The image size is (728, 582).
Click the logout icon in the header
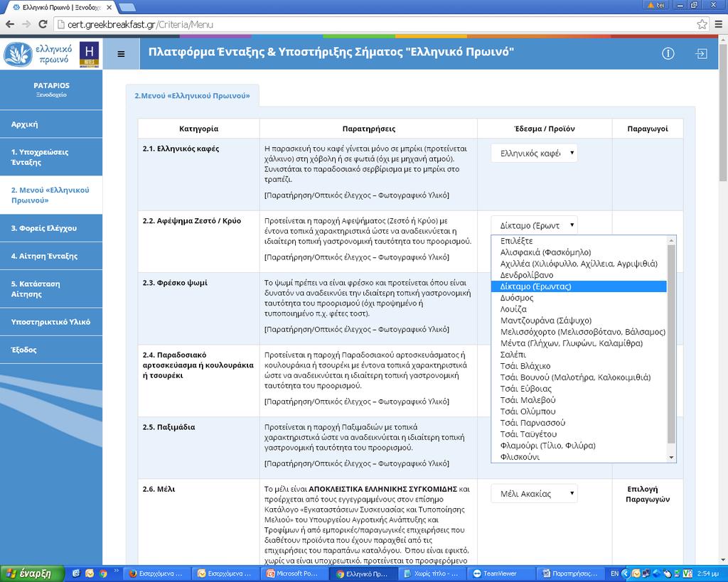[x=701, y=53]
